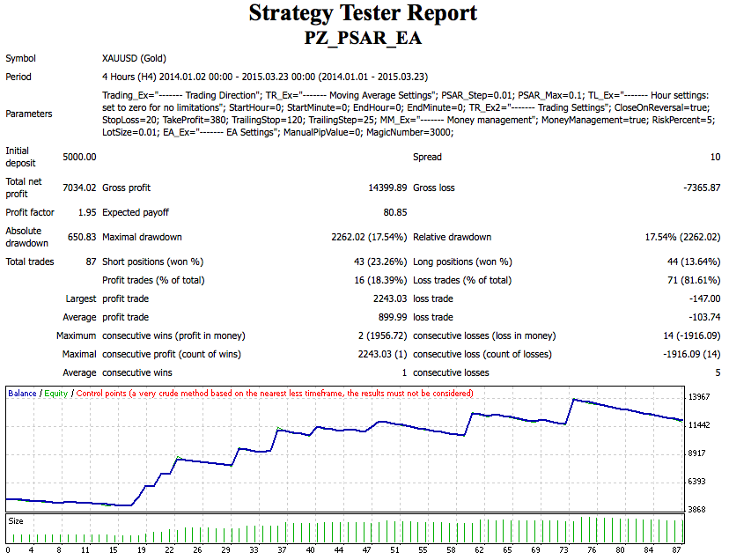Click consecutive loss value "-1916.09 (14)"
This screenshot has height=560, width=729.
(692, 355)
